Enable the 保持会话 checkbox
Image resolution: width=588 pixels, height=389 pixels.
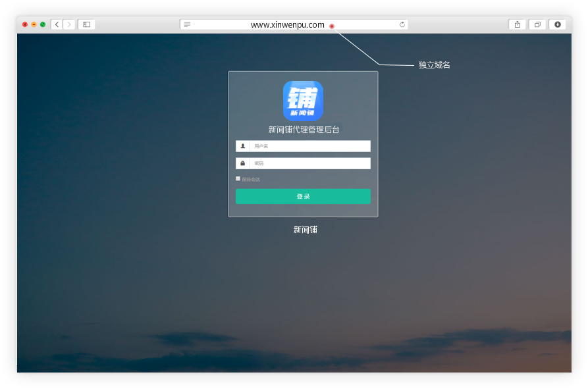click(238, 178)
